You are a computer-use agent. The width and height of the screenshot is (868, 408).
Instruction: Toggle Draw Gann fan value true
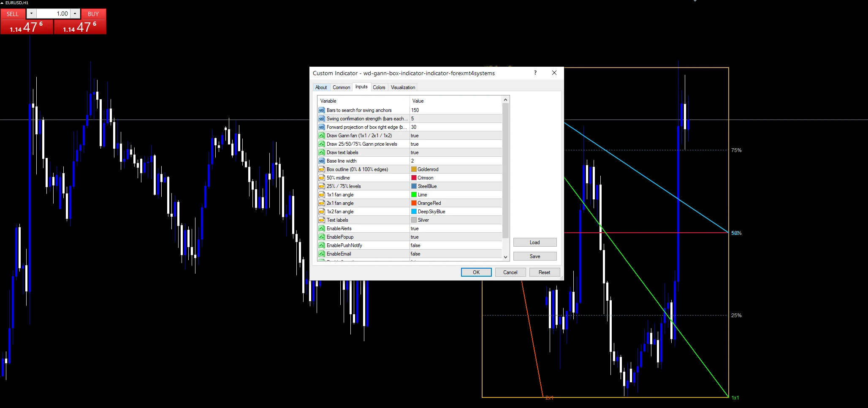point(456,136)
